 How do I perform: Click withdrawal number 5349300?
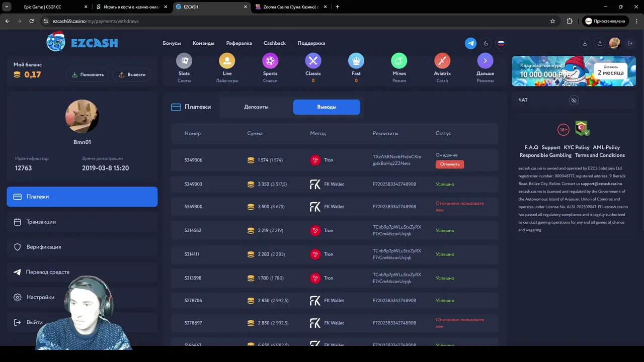[x=193, y=207]
